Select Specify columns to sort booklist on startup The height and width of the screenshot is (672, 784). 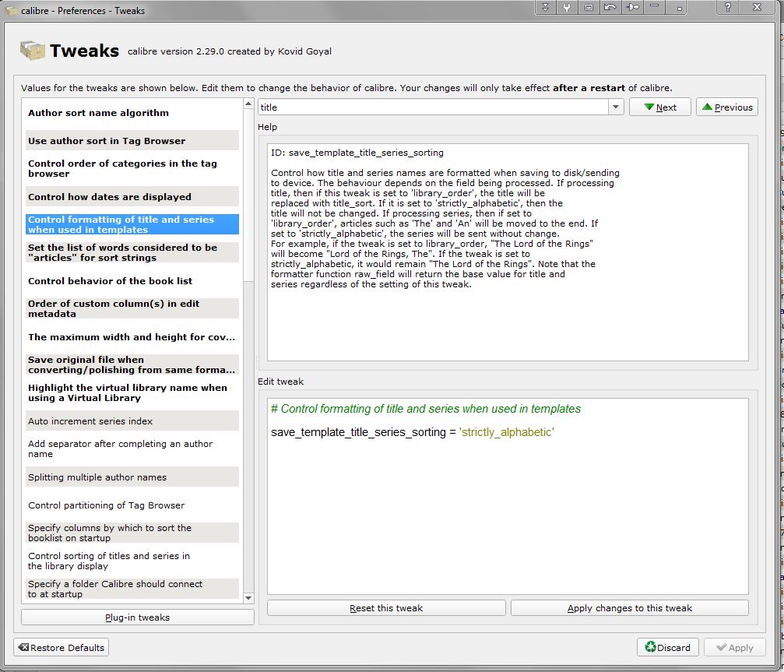pos(132,533)
